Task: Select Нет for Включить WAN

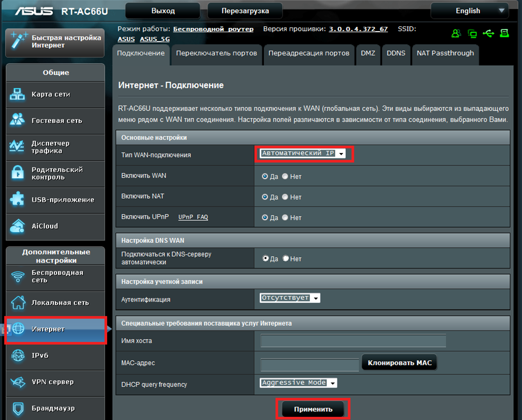Action: pyautogui.click(x=285, y=177)
